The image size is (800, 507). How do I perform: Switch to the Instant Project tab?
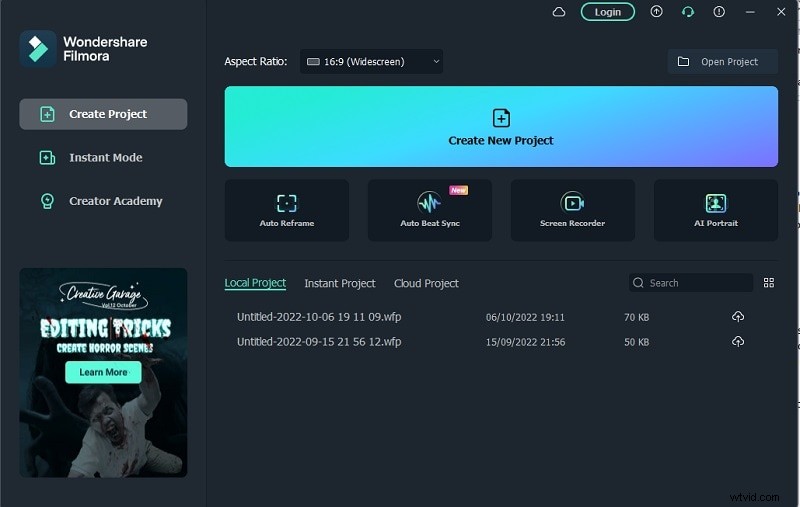340,284
